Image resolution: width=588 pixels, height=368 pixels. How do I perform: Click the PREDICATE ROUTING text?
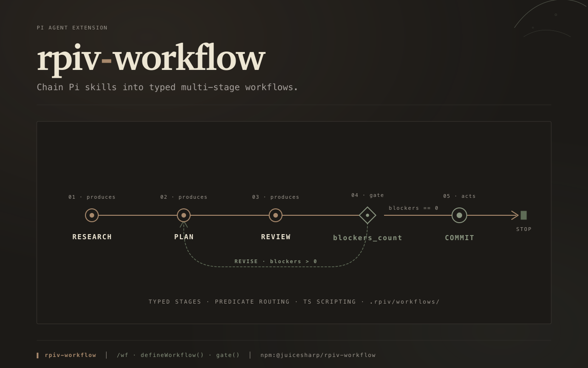(x=252, y=302)
